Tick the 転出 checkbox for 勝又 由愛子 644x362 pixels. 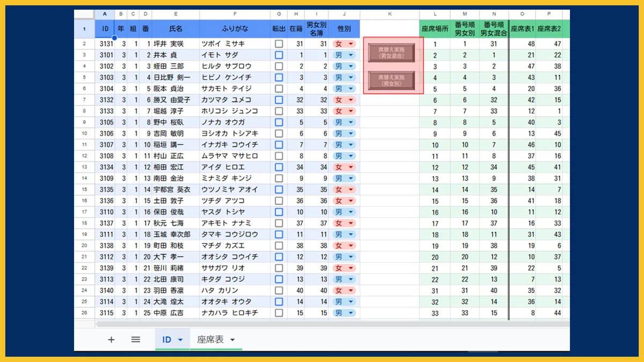click(x=279, y=100)
